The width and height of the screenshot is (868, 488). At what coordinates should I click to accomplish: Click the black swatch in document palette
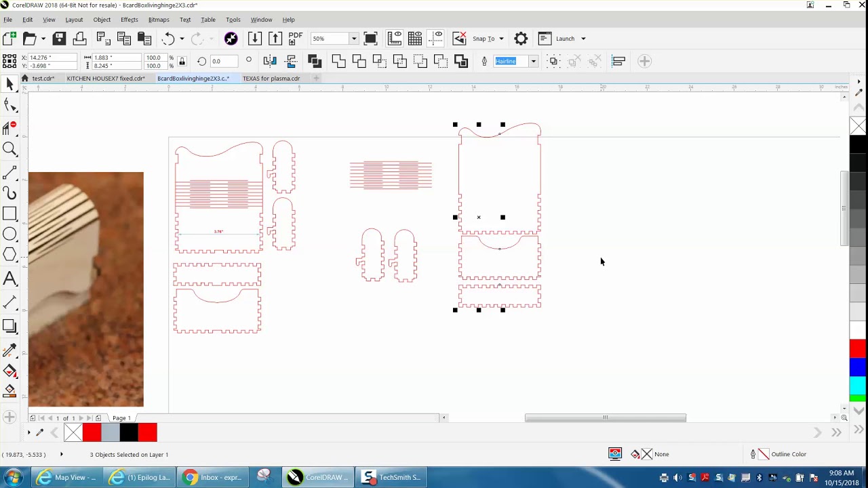(129, 432)
